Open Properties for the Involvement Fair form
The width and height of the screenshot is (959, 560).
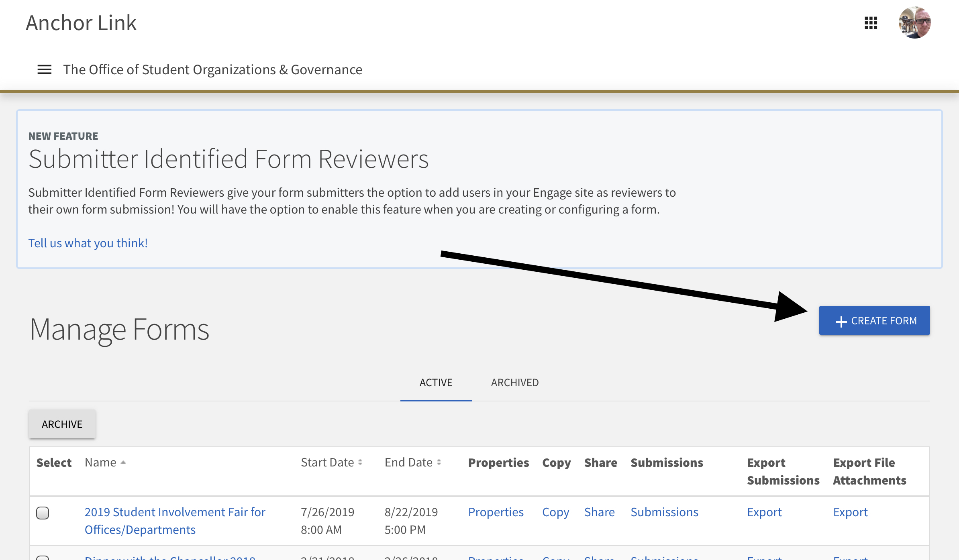tap(496, 512)
